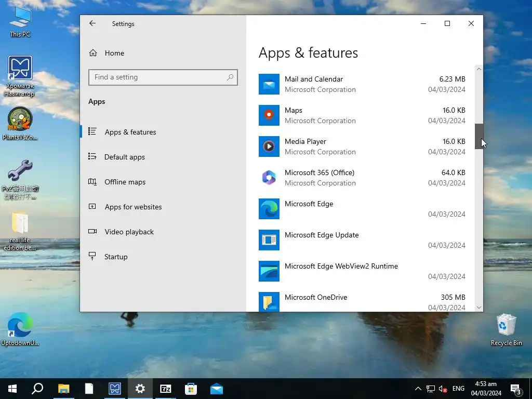This screenshot has width=532, height=399.
Task: Select the PlantsVsZombies desktop icon
Action: pyautogui.click(x=20, y=124)
